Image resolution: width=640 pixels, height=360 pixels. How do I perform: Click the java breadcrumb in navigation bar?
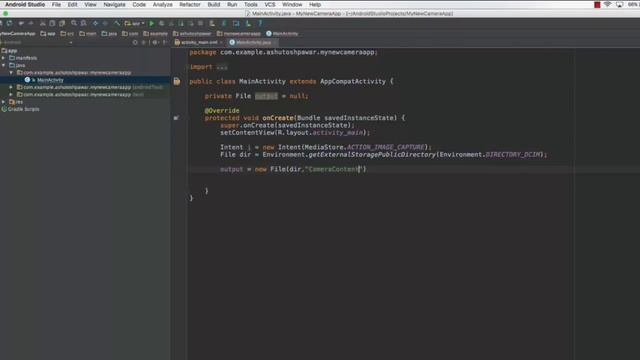110,33
